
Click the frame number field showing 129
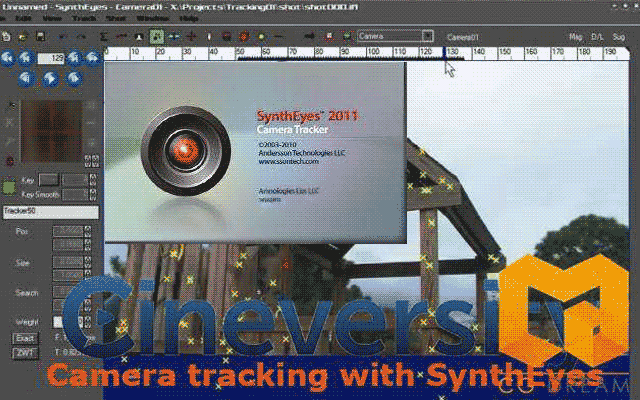(x=51, y=58)
